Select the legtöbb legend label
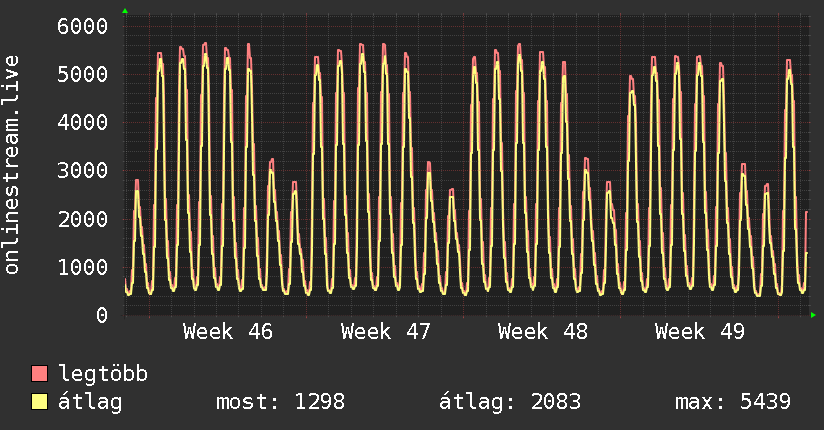Screen dimensions: 824x430 pyautogui.click(x=103, y=374)
